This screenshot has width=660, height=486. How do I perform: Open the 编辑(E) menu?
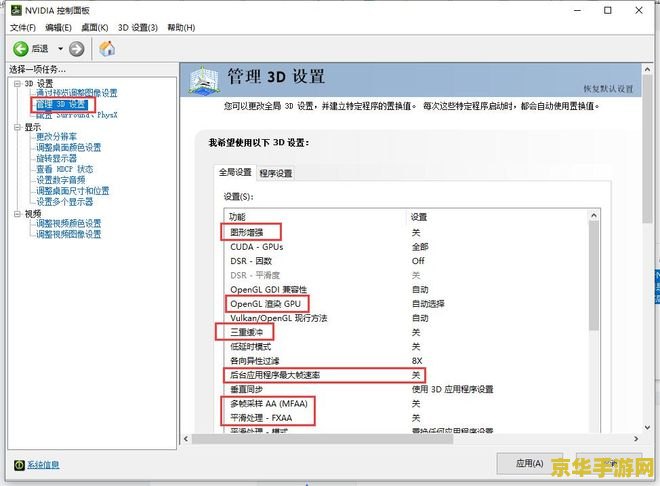click(58, 28)
